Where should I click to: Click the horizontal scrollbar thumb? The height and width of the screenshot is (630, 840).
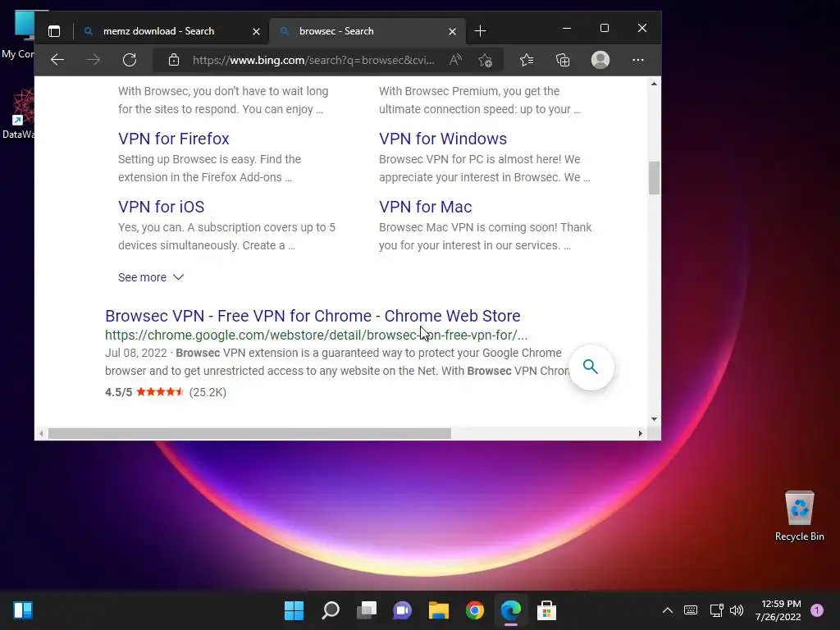(x=249, y=433)
